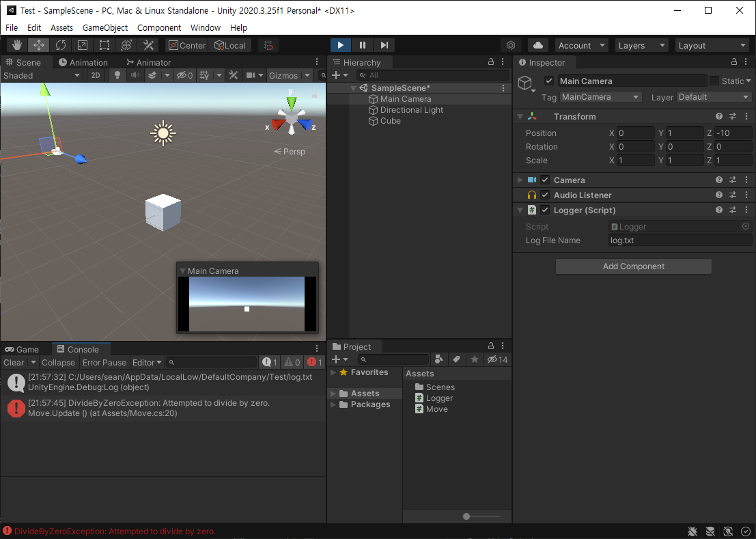Toggle Error Pause in Console
Screen dimensions: 756x539
pos(104,363)
